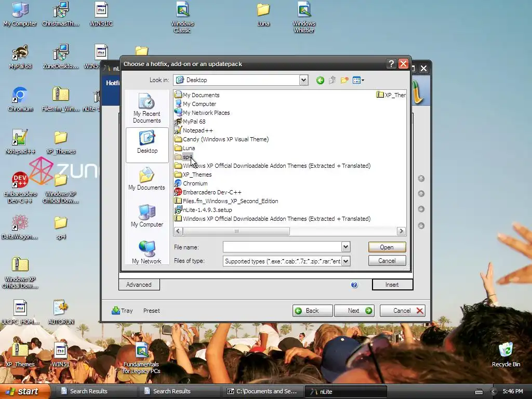
Task: Select My Computer in the file list
Action: click(x=195, y=104)
